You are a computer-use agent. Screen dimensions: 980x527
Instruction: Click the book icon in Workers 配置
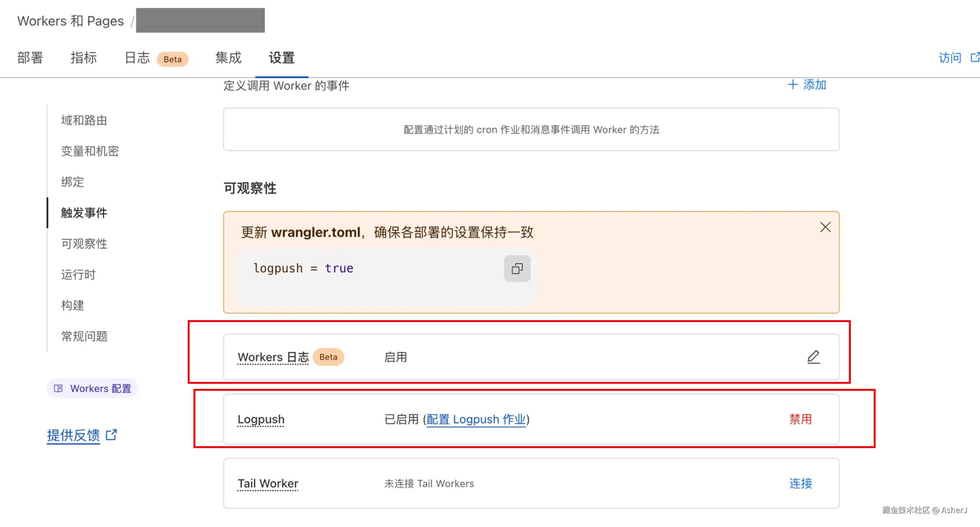click(58, 388)
